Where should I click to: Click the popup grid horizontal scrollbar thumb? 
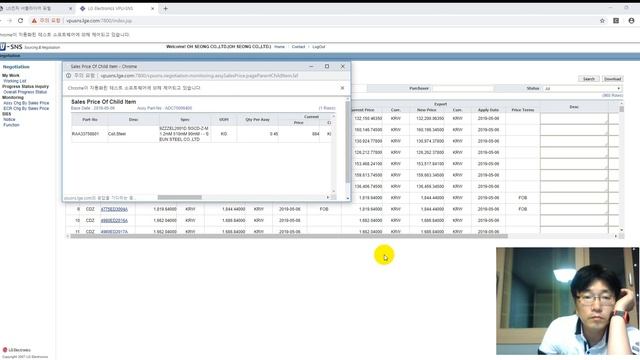pos(180,197)
